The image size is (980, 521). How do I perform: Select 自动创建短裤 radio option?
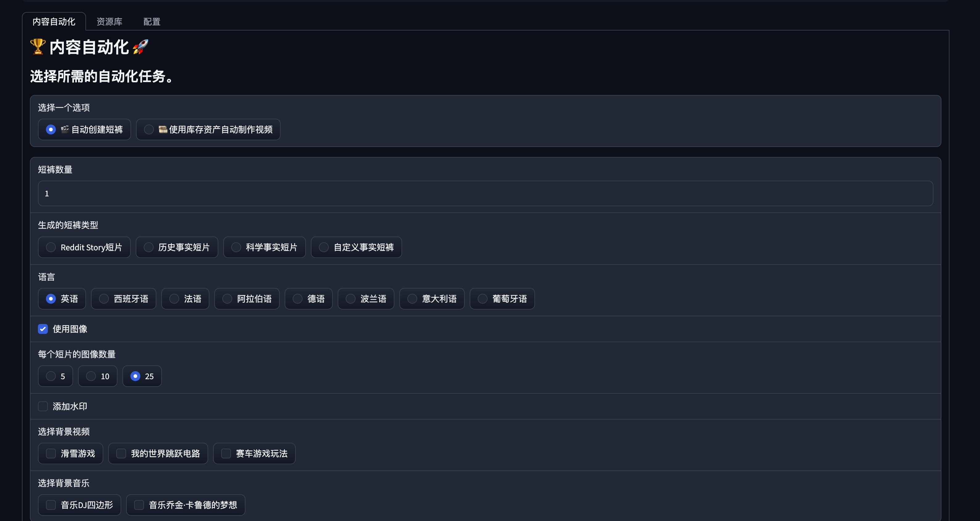click(x=51, y=130)
